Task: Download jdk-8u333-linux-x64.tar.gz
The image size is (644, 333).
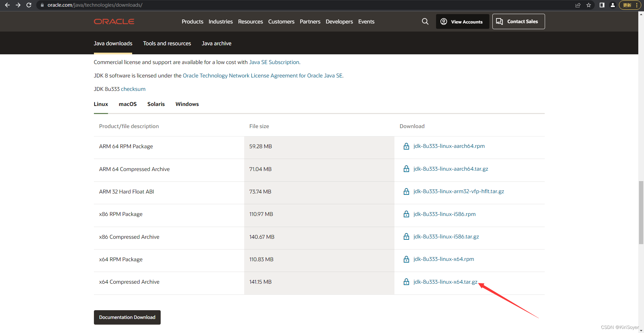Action: [x=445, y=282]
